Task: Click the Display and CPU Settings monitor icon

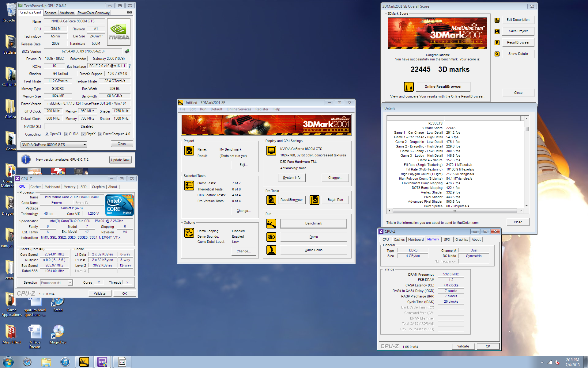Action: [271, 151]
